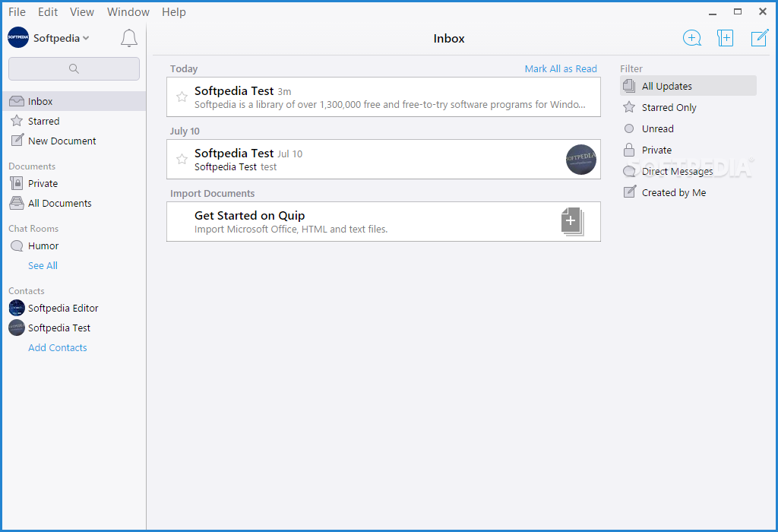Star the Softpedia Test Jul 10 message

click(182, 159)
